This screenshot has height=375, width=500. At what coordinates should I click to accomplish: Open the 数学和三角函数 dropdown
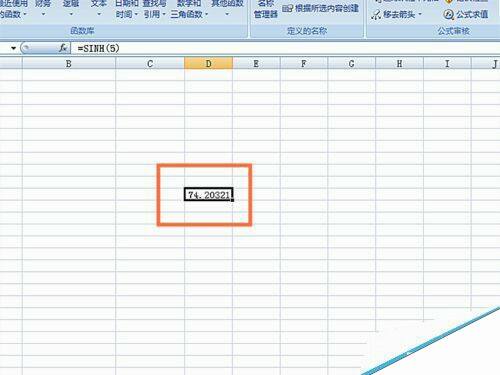(189, 9)
